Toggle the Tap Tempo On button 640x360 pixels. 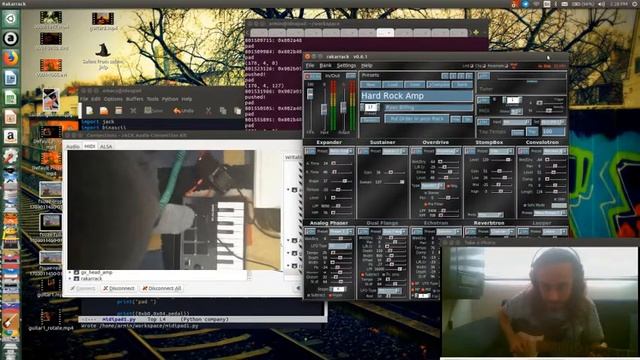click(x=483, y=122)
